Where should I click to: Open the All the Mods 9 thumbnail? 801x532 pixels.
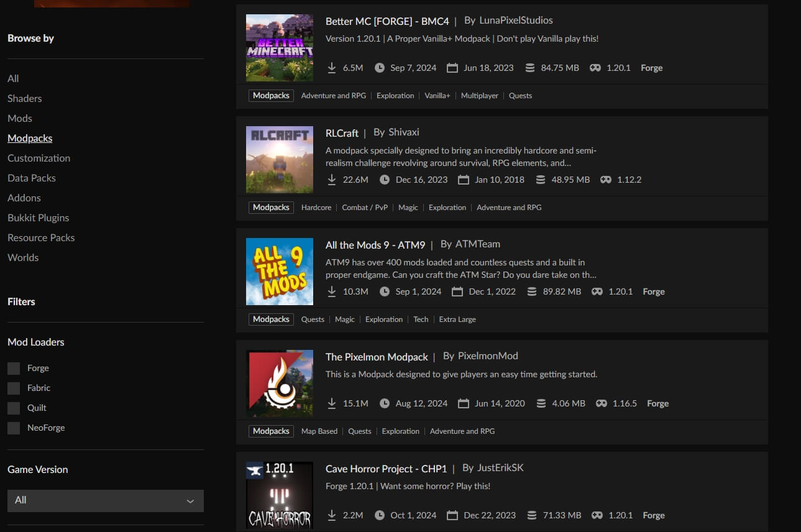(x=280, y=272)
